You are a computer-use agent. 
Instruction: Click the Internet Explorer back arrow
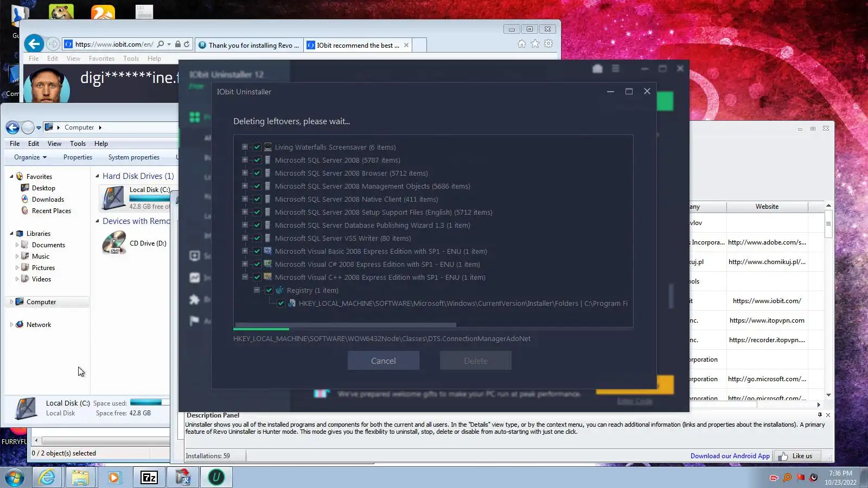[34, 44]
